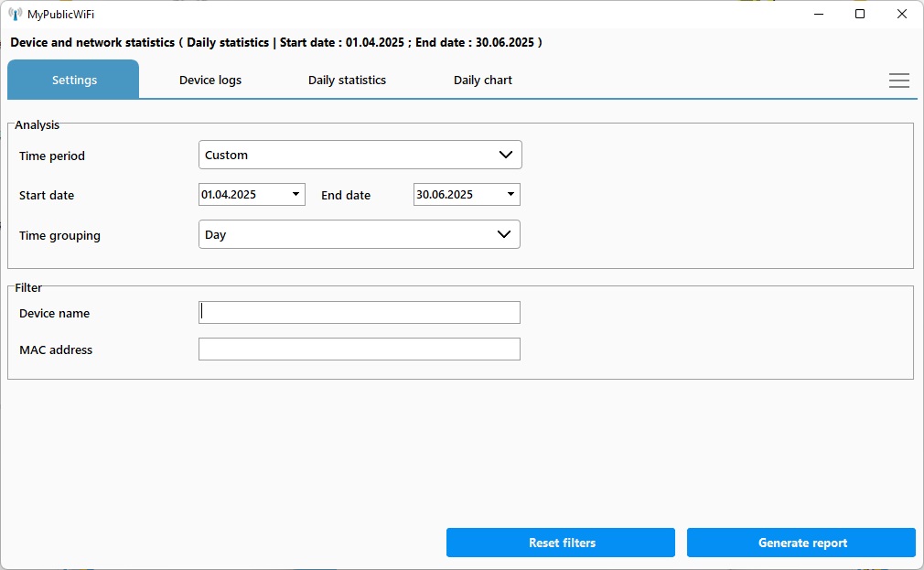Switch to the Settings tab

click(x=74, y=81)
